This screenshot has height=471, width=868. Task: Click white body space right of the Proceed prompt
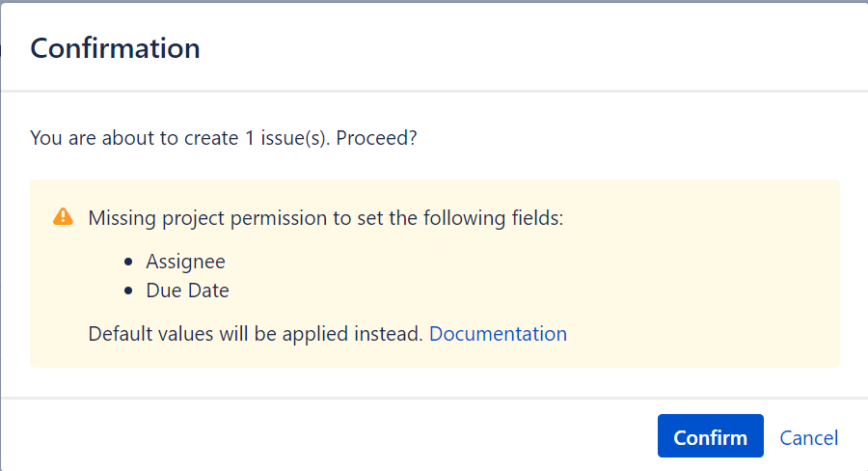[627, 138]
